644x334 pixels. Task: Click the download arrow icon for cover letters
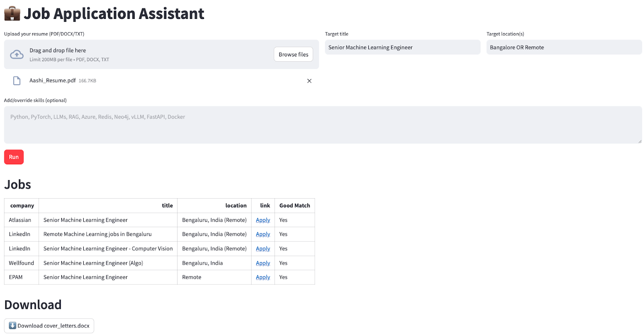click(12, 326)
